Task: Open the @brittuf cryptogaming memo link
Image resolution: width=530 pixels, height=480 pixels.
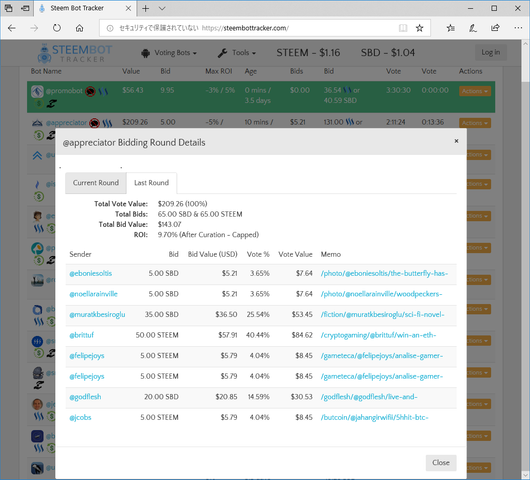Action: pos(378,335)
